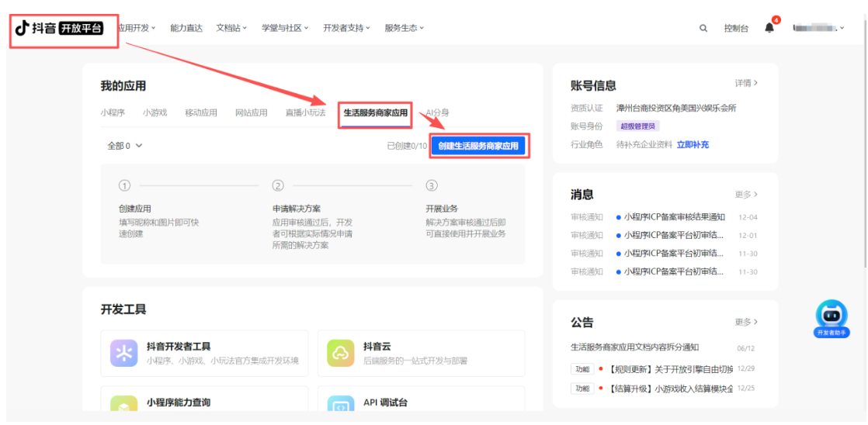Click the 小程序能力查询 icon

[124, 404]
